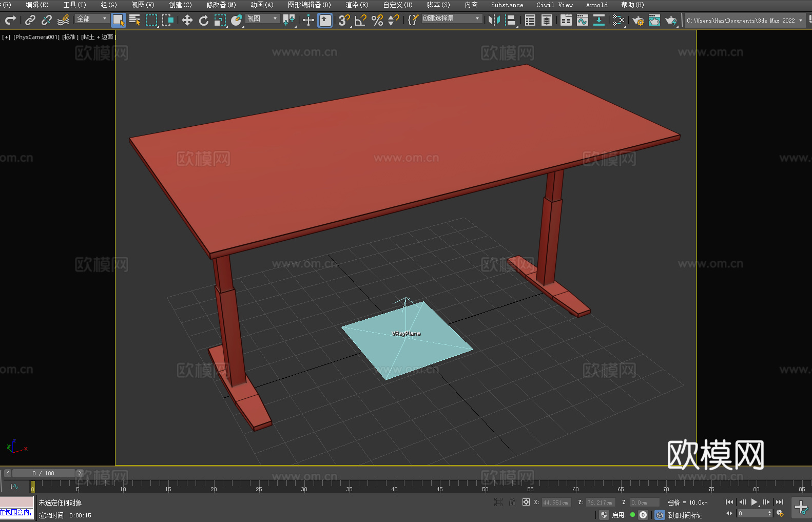Click the Z coordinate field
The height and width of the screenshot is (522, 812).
(645, 502)
